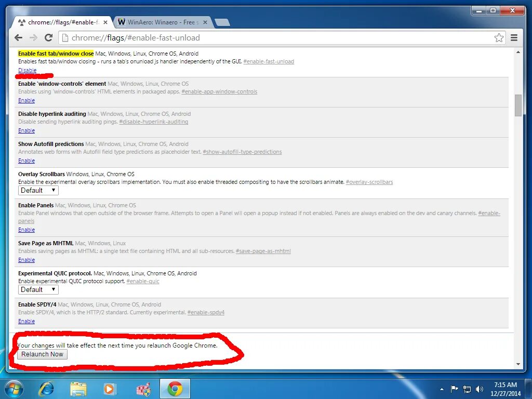Select the Default dropdown under Overlay Scrollbars
This screenshot has height=399, width=532.
click(x=38, y=190)
